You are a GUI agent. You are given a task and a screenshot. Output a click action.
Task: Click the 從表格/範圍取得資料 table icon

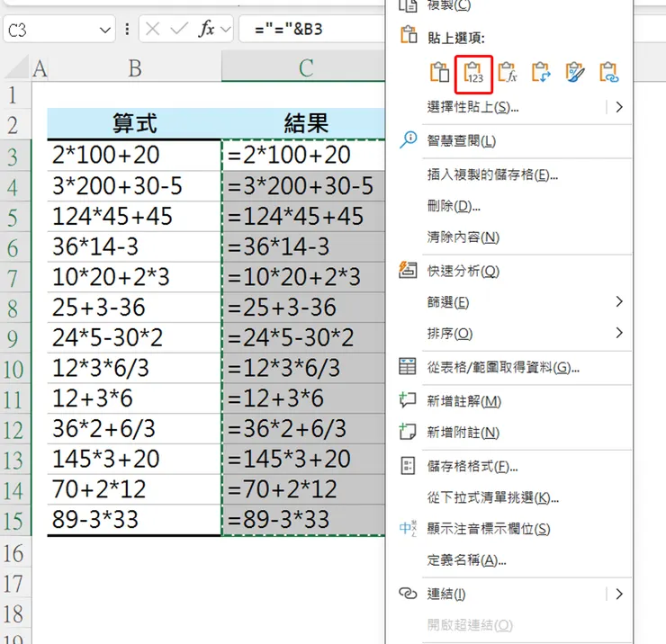[x=408, y=366]
